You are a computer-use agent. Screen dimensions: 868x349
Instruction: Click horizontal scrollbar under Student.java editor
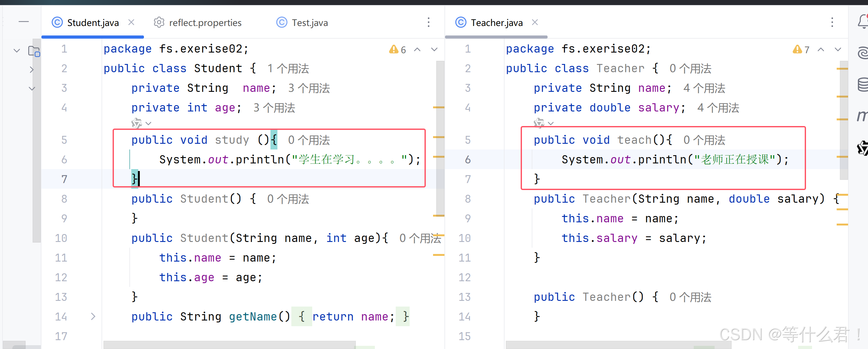pyautogui.click(x=229, y=344)
